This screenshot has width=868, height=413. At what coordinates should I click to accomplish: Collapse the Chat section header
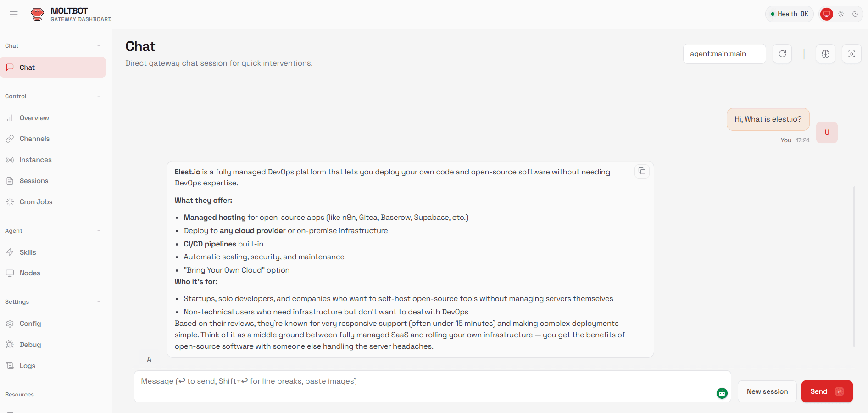point(99,45)
